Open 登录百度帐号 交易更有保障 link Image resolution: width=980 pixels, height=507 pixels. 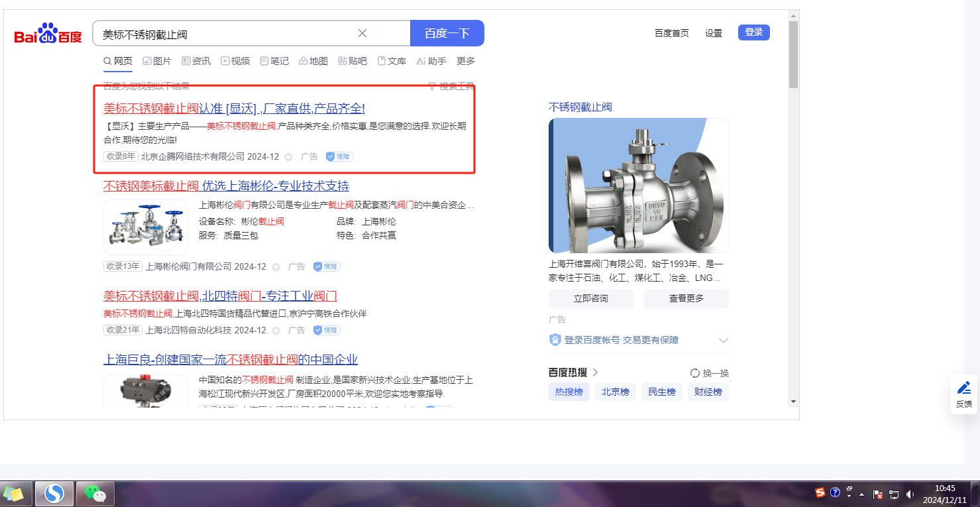point(622,340)
